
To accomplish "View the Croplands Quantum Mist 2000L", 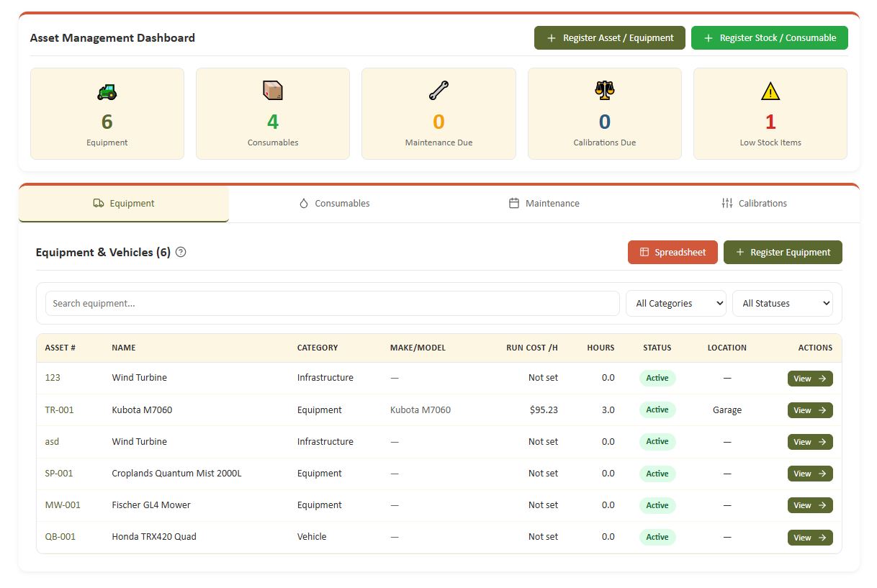I will pyautogui.click(x=810, y=474).
